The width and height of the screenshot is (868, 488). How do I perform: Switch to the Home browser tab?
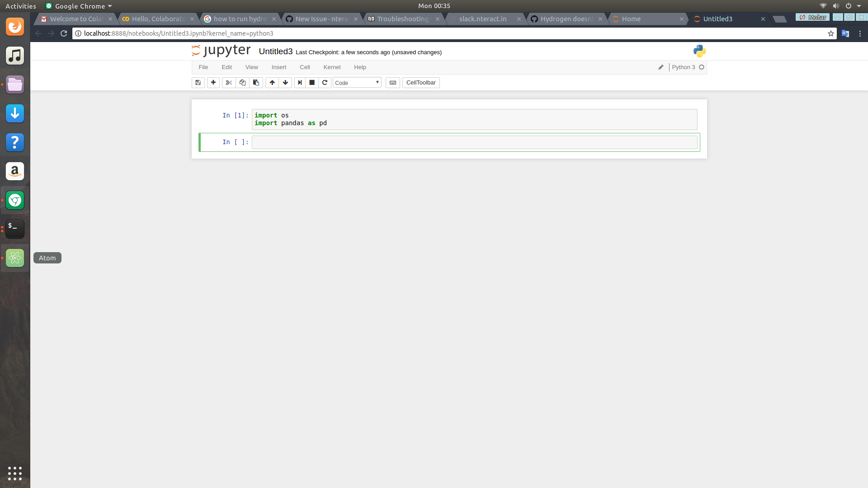coord(632,19)
